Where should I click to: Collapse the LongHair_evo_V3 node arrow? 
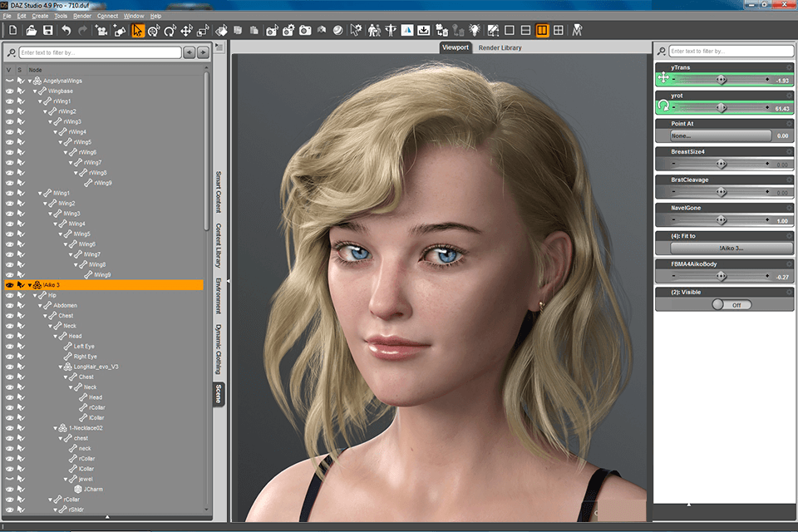pos(60,367)
